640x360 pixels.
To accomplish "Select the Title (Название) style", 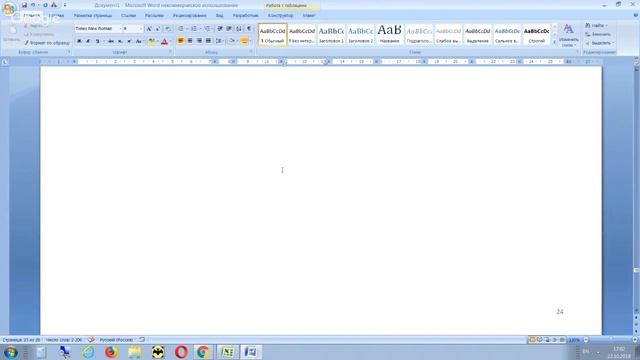I will (389, 35).
